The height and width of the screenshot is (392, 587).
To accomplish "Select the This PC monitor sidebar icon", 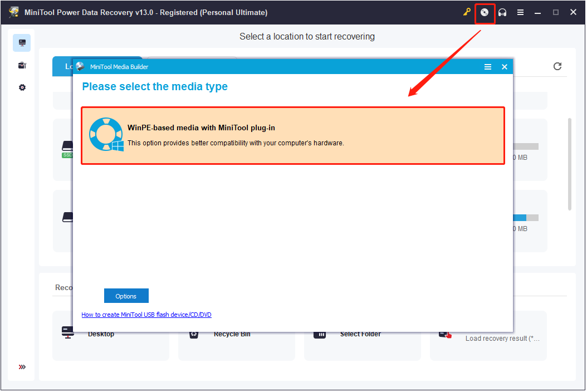I will [x=22, y=43].
